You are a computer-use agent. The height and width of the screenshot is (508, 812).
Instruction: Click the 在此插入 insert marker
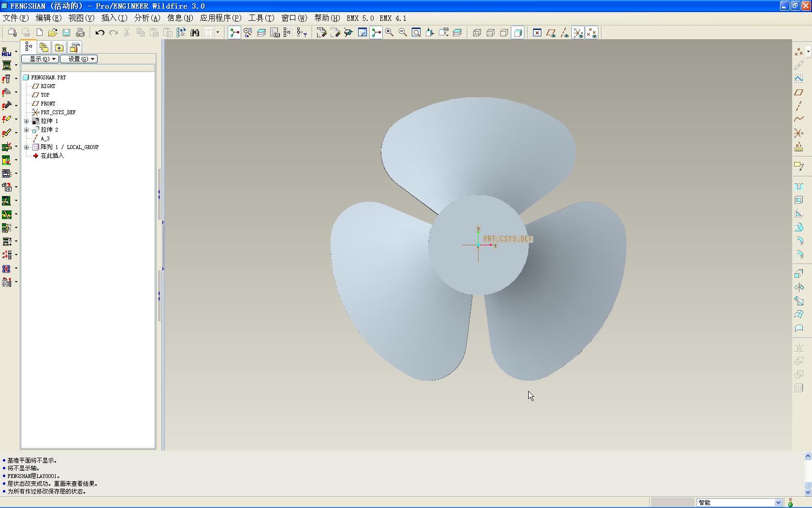point(52,156)
